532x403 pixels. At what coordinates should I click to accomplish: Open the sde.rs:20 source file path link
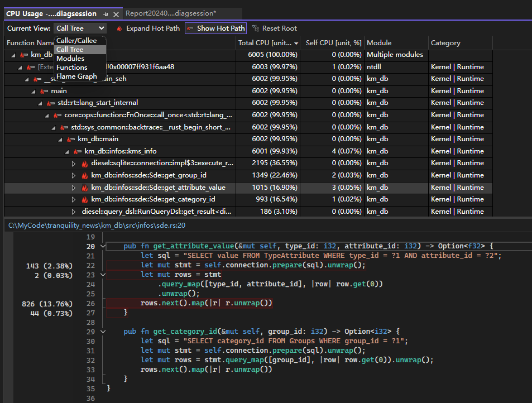pyautogui.click(x=97, y=226)
